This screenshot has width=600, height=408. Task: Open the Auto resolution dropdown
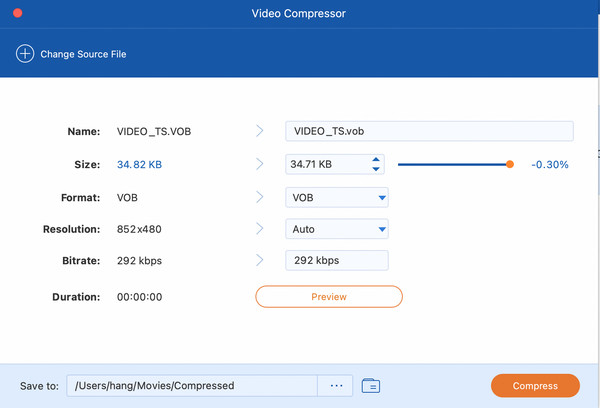tap(337, 229)
